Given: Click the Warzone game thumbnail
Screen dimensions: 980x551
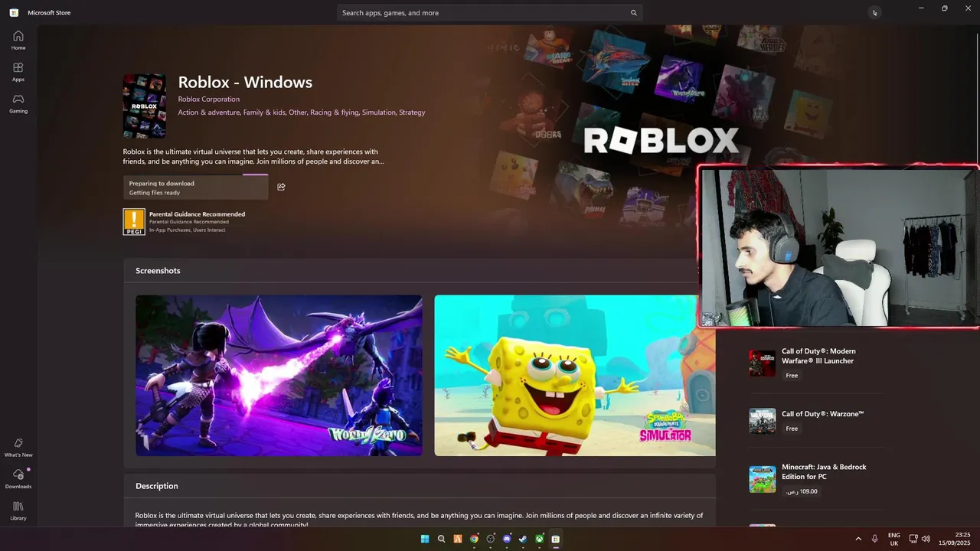Looking at the screenshot, I should pos(763,421).
